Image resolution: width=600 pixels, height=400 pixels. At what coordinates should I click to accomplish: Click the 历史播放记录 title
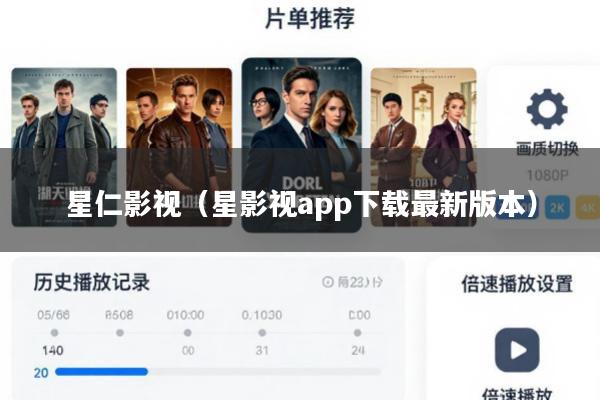(91, 282)
